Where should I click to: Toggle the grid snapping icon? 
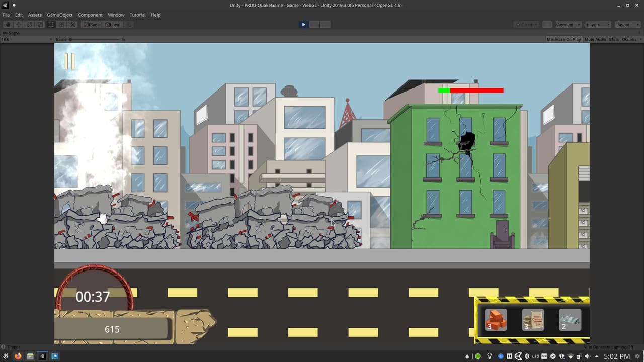click(129, 25)
